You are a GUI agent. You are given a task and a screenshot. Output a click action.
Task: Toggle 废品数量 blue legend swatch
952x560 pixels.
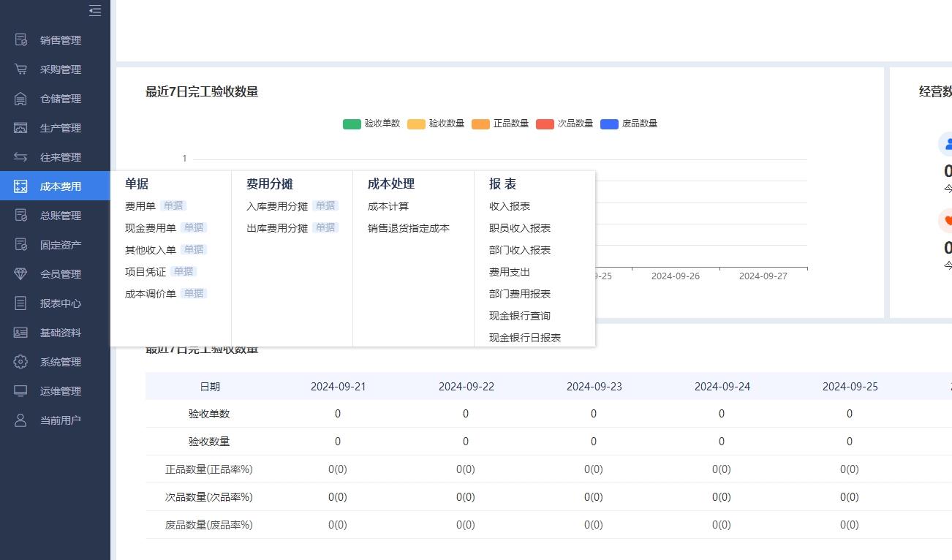click(609, 124)
